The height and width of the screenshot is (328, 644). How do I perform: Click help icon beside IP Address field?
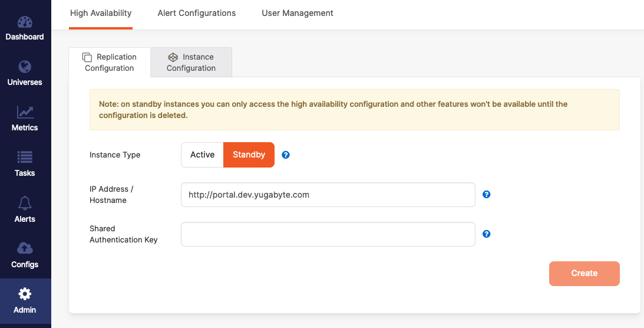point(487,195)
